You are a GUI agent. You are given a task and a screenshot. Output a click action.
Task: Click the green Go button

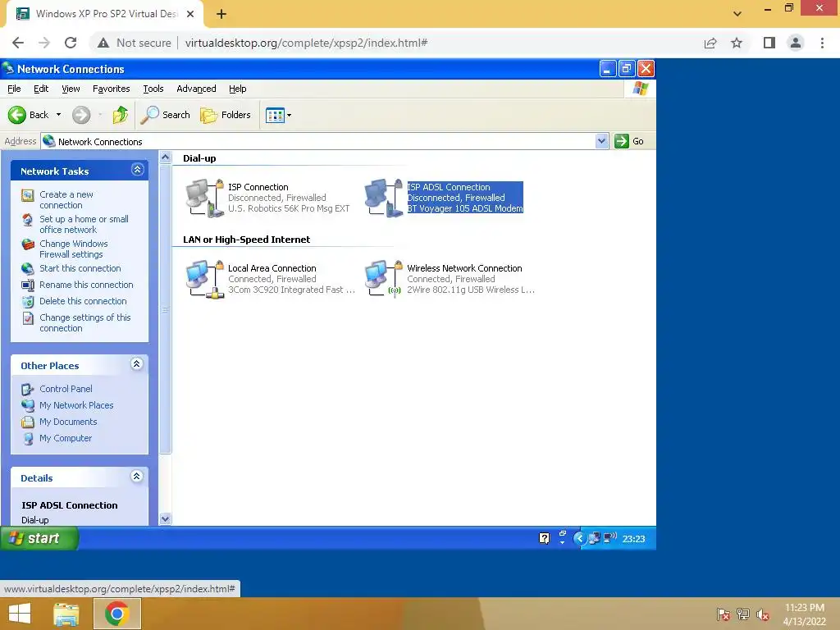(629, 141)
